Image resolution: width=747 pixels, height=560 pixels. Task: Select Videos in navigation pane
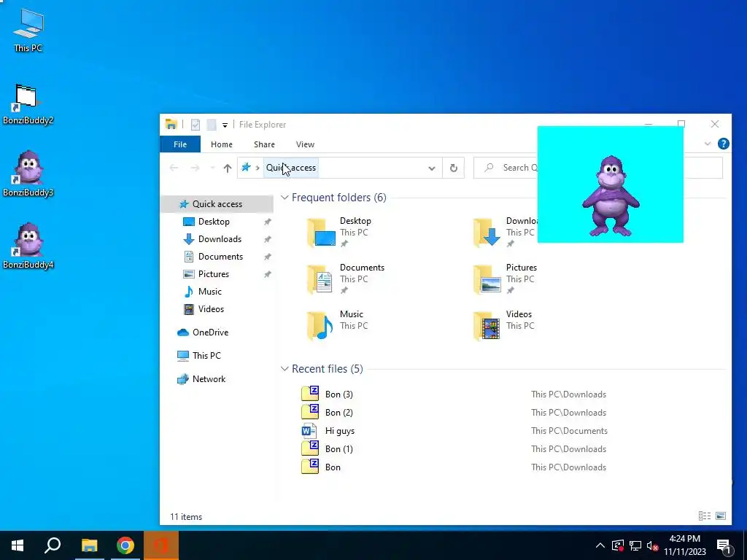(211, 309)
